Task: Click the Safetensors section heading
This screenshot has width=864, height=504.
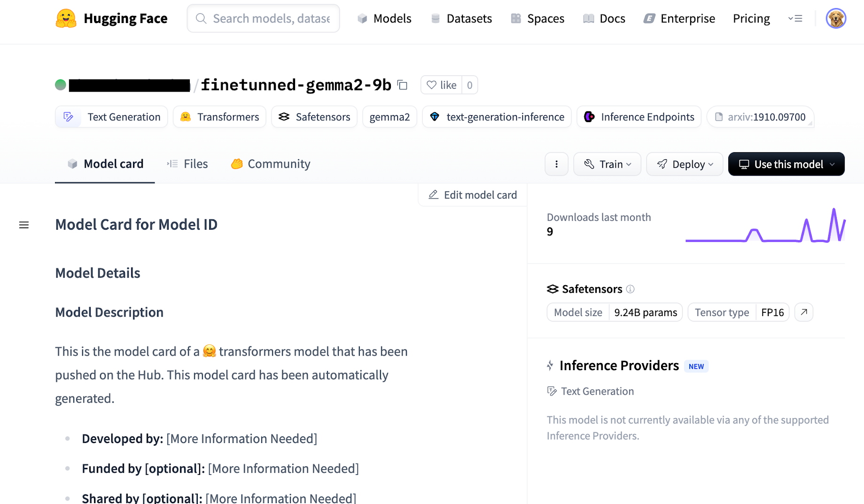Action: pos(592,289)
